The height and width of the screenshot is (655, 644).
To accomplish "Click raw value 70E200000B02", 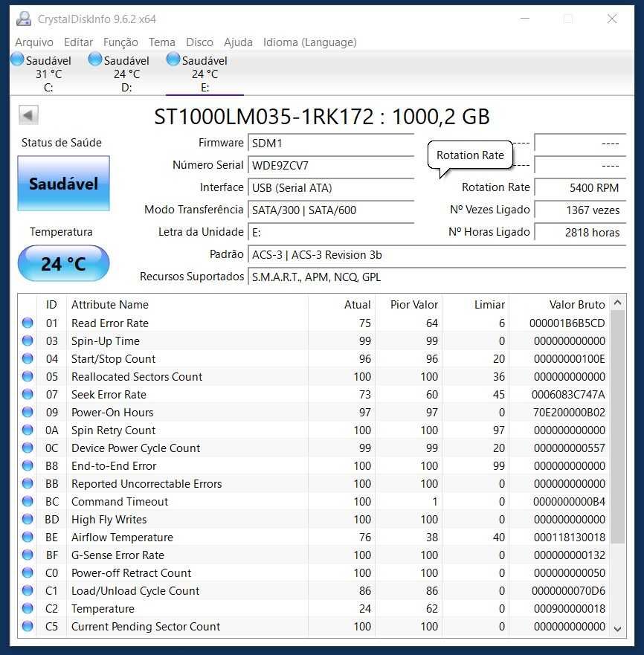I will (x=569, y=413).
